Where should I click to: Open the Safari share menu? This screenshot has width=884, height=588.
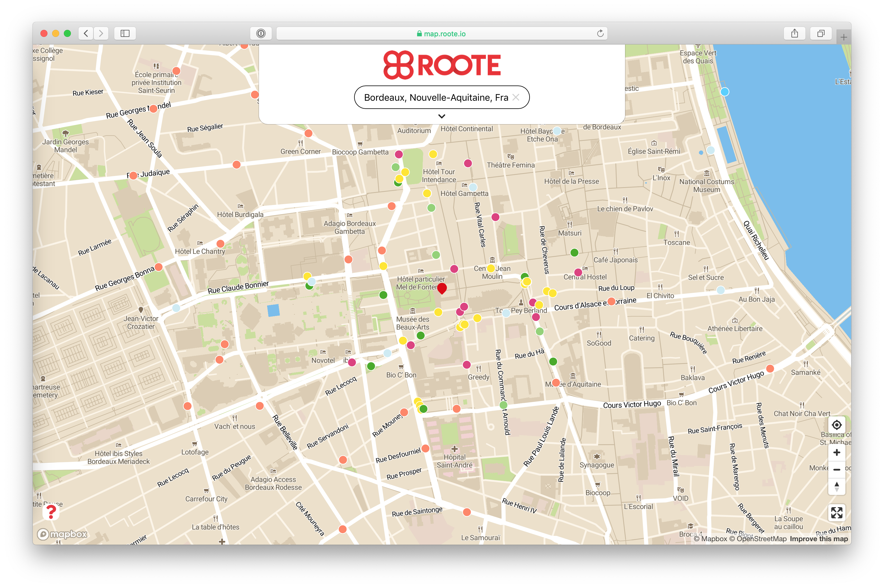pos(794,33)
